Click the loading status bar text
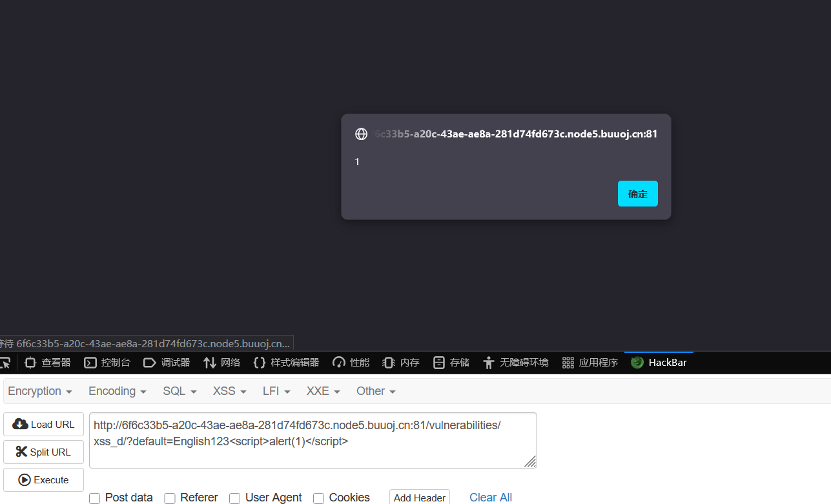 tap(145, 343)
